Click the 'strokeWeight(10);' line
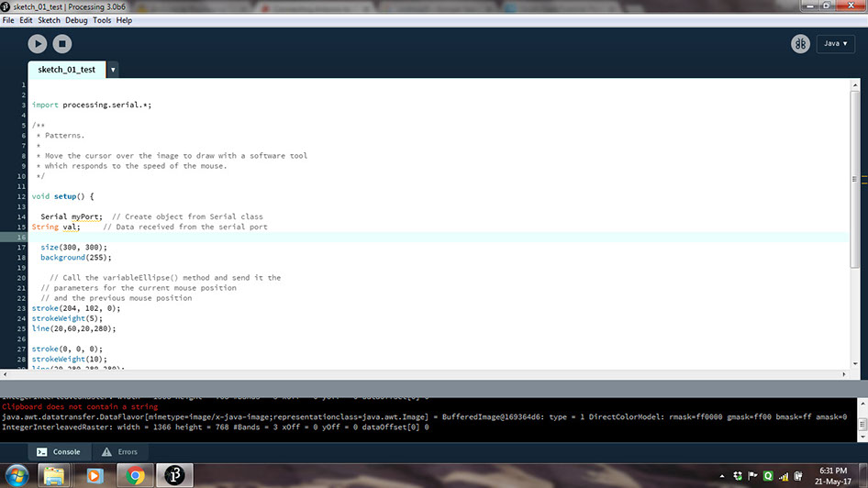Image resolution: width=868 pixels, height=488 pixels. tap(69, 359)
